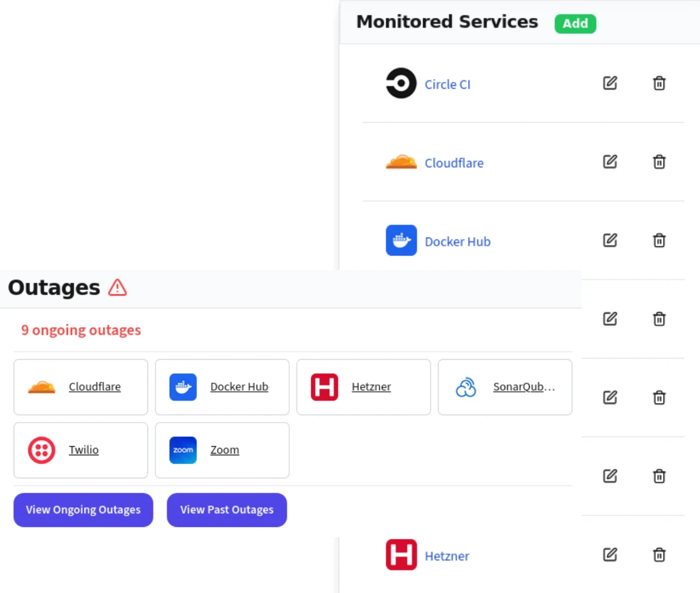Click the green Add button

pyautogui.click(x=575, y=23)
